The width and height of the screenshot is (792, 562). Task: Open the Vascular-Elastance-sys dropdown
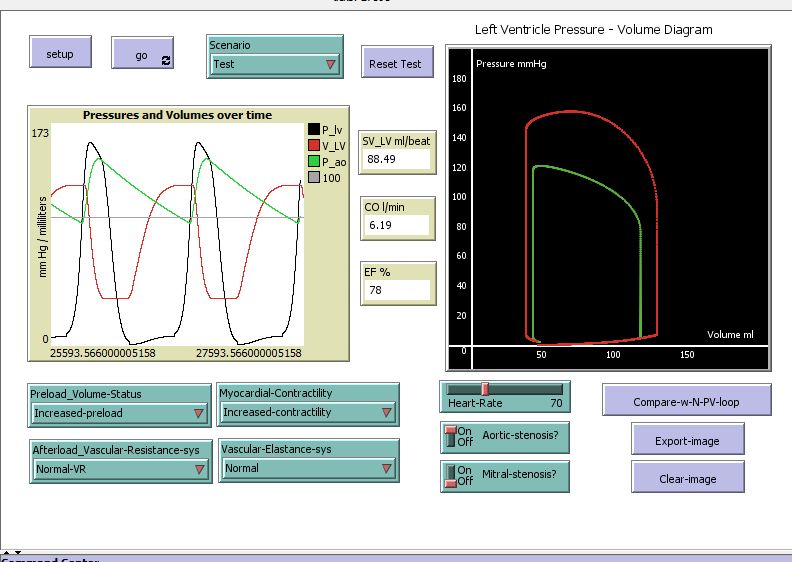pos(308,468)
